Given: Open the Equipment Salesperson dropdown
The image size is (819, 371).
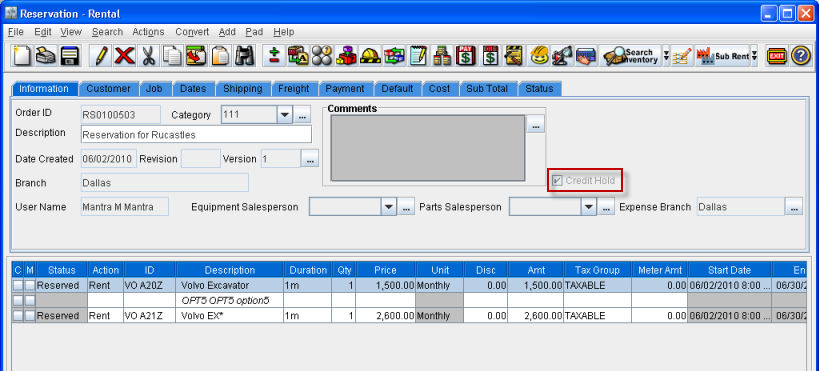Looking at the screenshot, I should pos(389,207).
